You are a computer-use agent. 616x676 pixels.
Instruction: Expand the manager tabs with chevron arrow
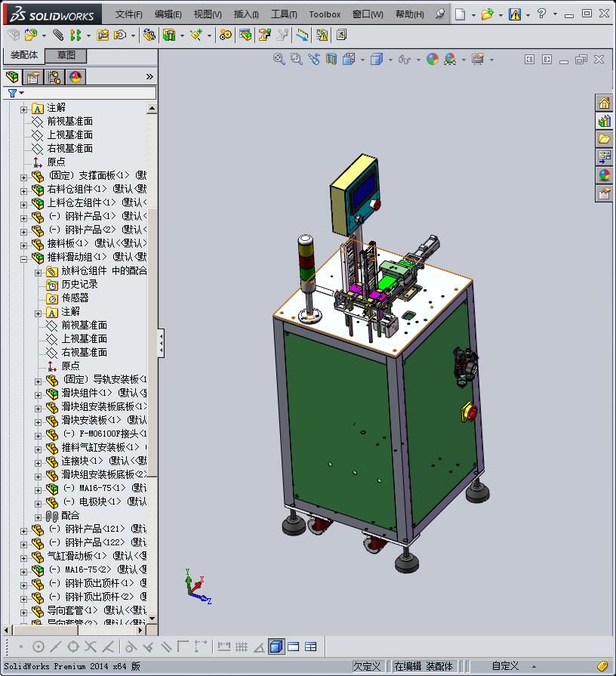[149, 77]
